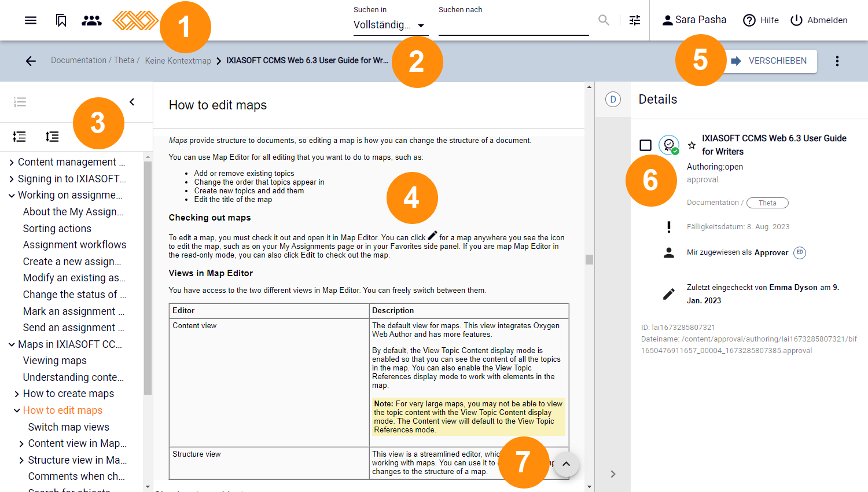The width and height of the screenshot is (868, 492).
Task: Collapse the How to edit maps node
Action: click(x=17, y=410)
